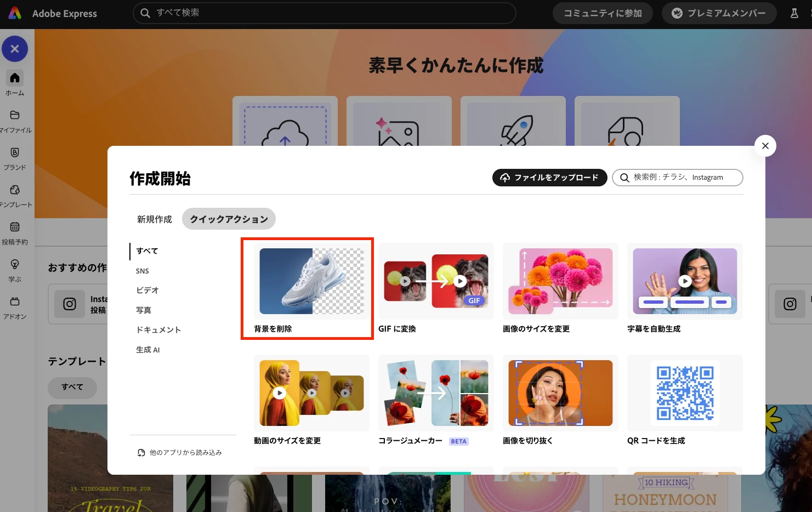Click コミュニティに参加 button

coord(603,13)
